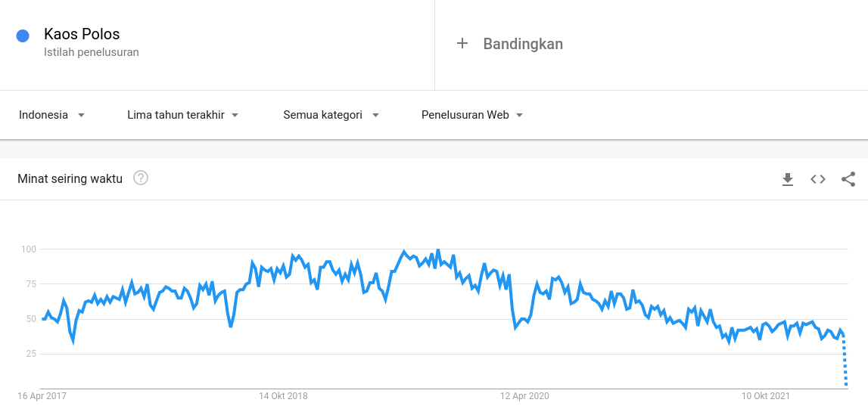Click the dotted end of the trend line
This screenshot has width=868, height=412.
845,363
